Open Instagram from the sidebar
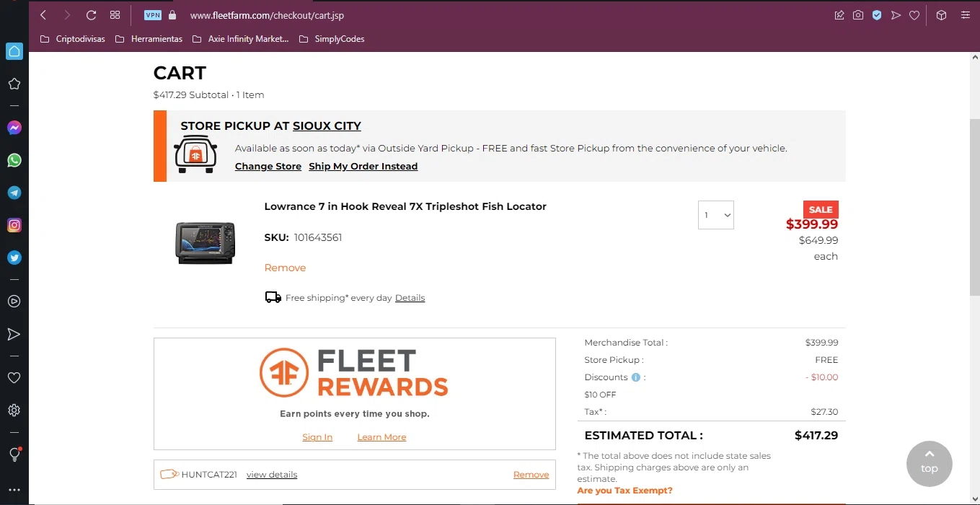The image size is (980, 505). [x=14, y=225]
